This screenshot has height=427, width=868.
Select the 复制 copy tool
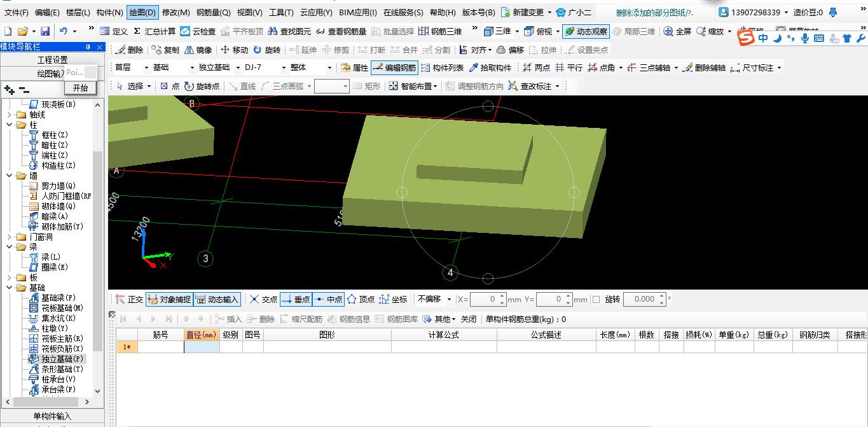click(165, 50)
